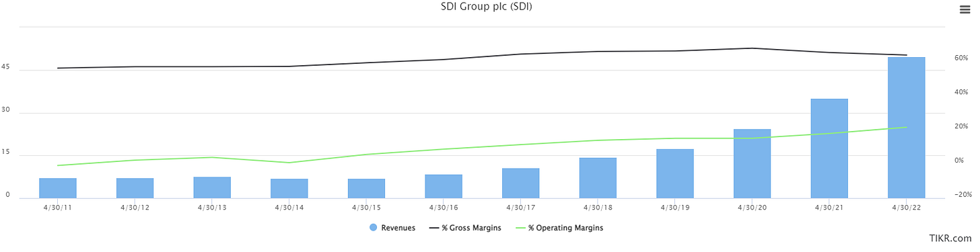Select the 4/30/18 revenue bar
The height and width of the screenshot is (252, 980).
(x=598, y=178)
